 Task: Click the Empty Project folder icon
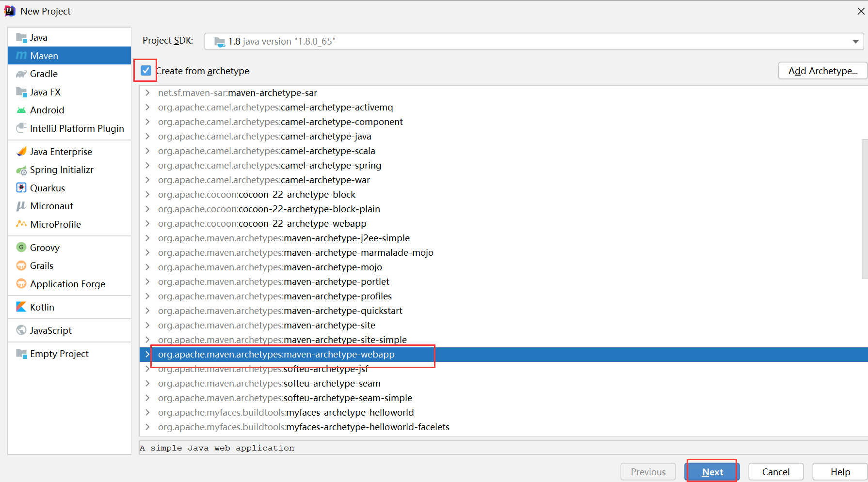point(21,354)
